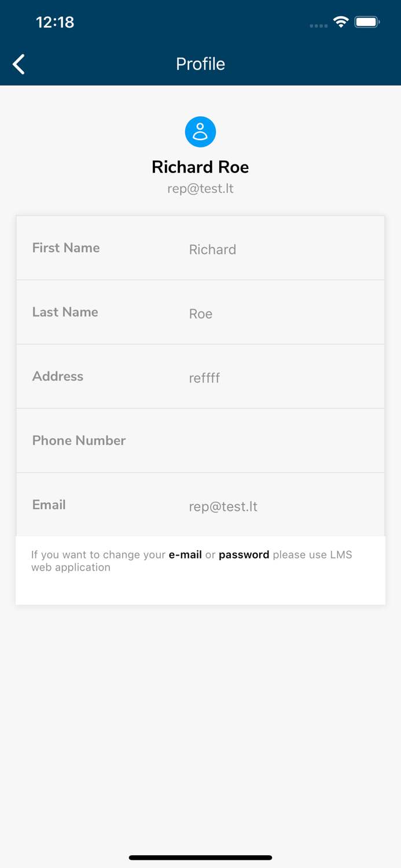
Task: Tap the cellular signal dots icon
Action: (318, 25)
